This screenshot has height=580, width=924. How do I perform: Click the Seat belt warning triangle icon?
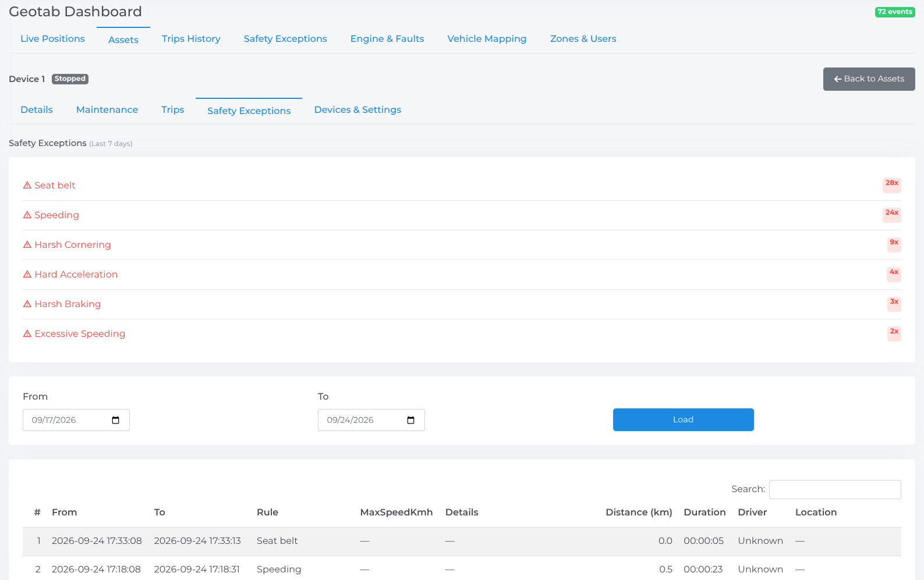point(27,185)
